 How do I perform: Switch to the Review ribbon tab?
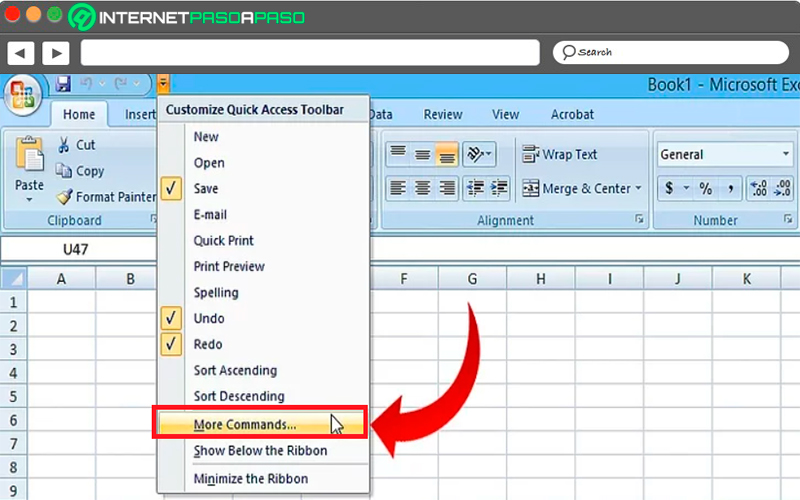(443, 114)
